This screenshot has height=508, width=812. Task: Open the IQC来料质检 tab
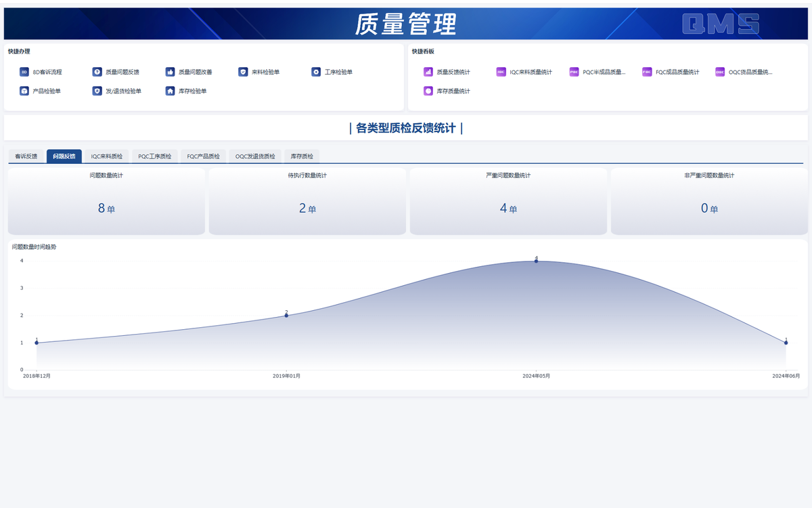(x=107, y=156)
